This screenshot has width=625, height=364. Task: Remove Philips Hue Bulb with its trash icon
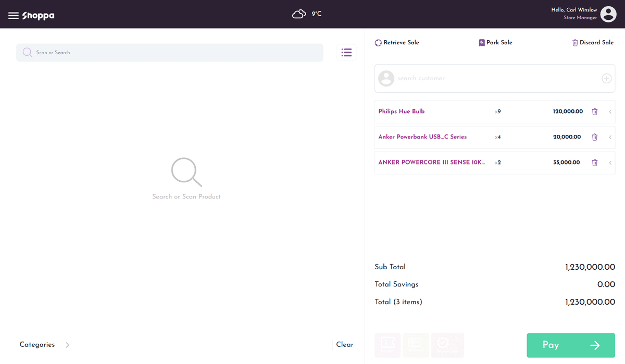[x=595, y=111]
